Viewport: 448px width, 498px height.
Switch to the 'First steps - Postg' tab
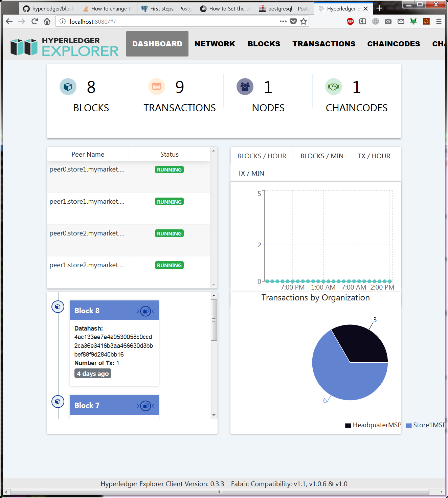(x=166, y=9)
